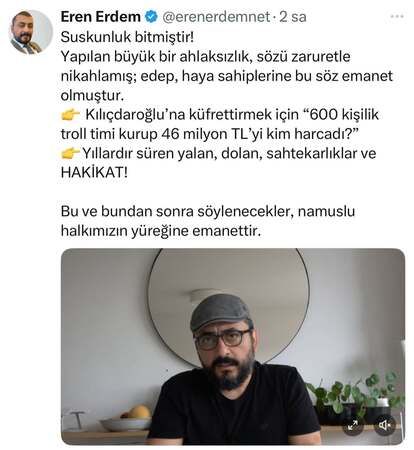Click the closing sentence 'halkımızın yüreğine emanettir.'
This screenshot has height=450, width=414.
tap(160, 231)
